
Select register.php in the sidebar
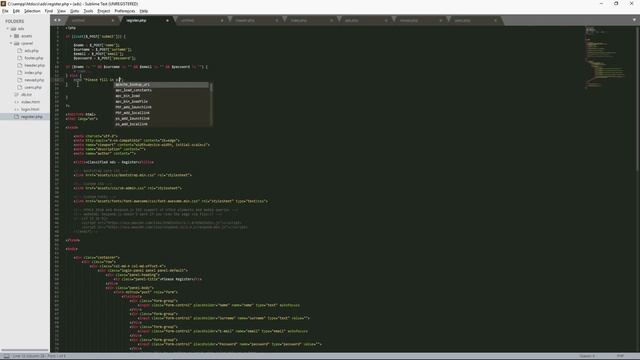pyautogui.click(x=24, y=117)
